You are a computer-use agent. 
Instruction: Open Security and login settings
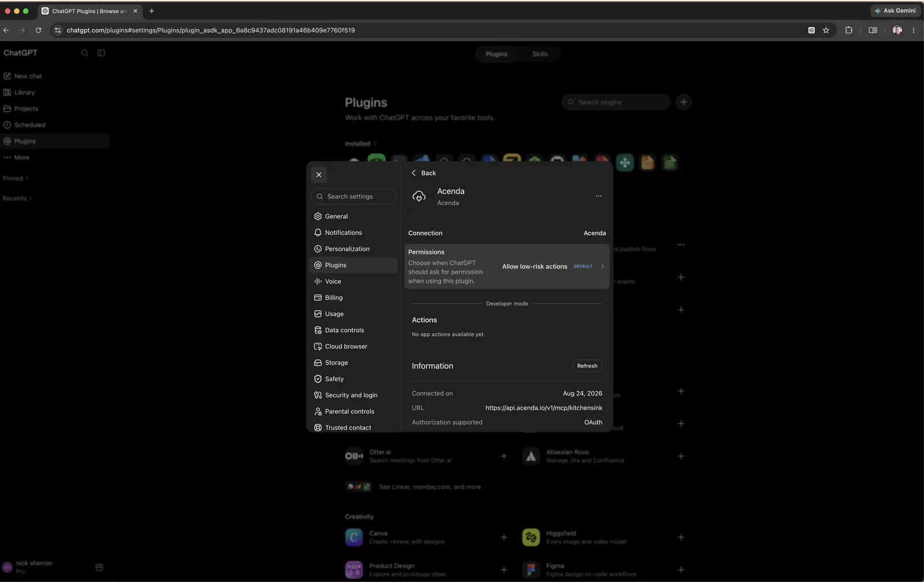click(x=354, y=395)
